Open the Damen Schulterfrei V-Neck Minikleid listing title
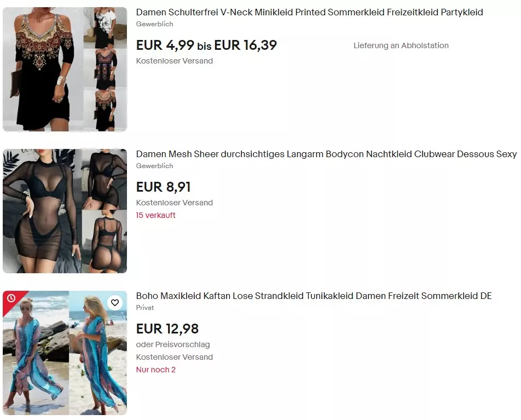 (x=309, y=12)
